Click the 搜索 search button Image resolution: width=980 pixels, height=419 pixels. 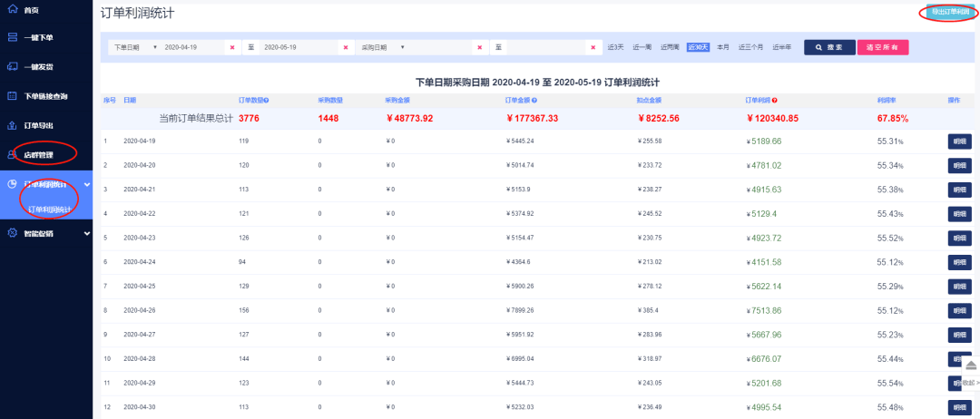[x=828, y=46]
